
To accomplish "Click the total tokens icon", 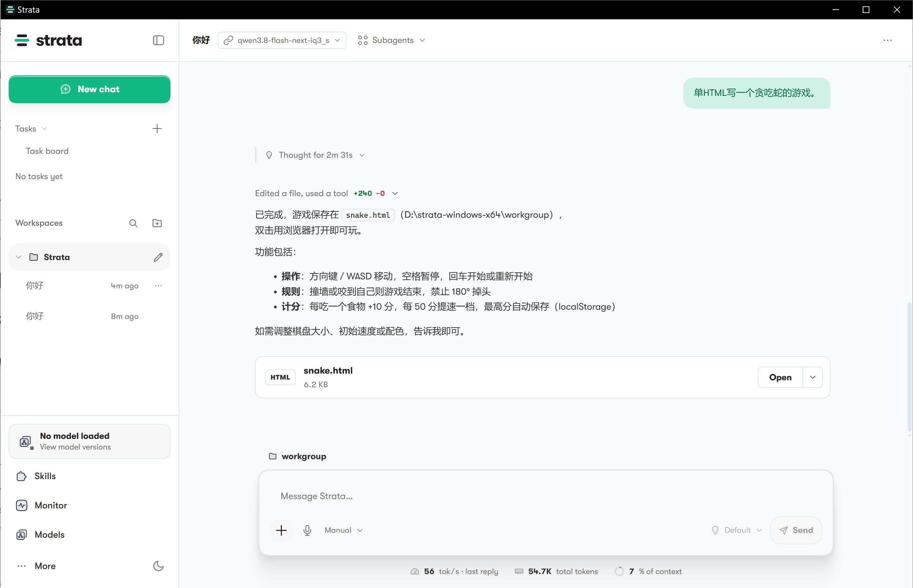I will point(519,572).
